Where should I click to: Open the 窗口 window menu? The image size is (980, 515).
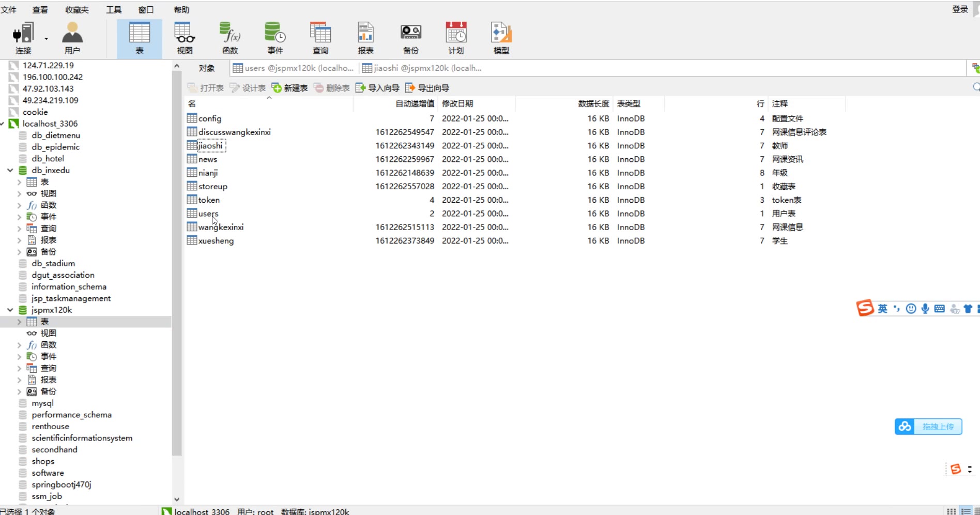click(x=146, y=10)
